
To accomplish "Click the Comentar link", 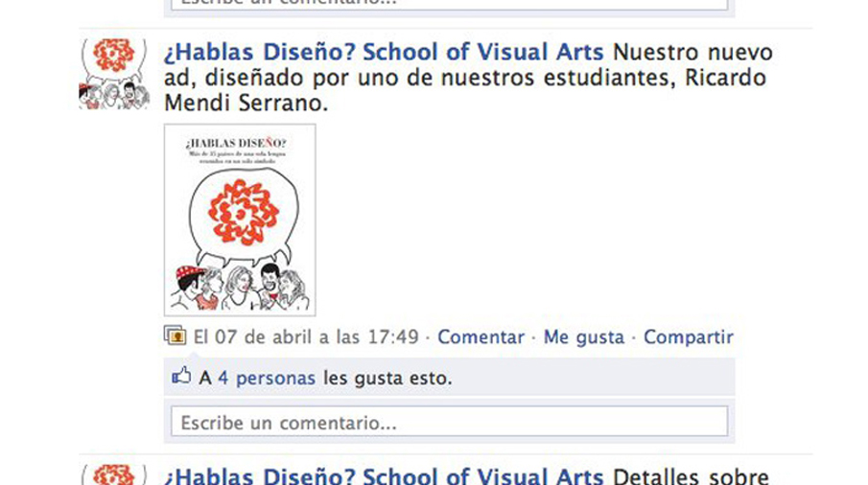I will (481, 336).
